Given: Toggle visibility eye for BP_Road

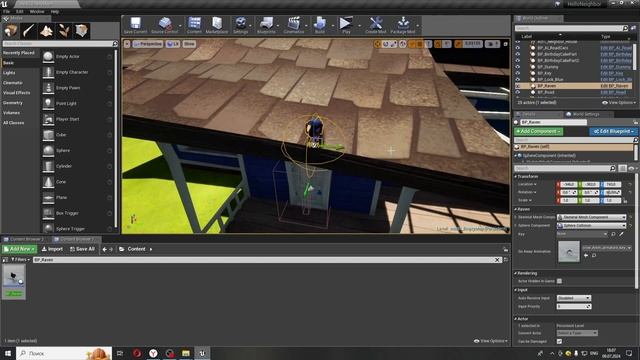Looking at the screenshot, I should click(x=518, y=93).
